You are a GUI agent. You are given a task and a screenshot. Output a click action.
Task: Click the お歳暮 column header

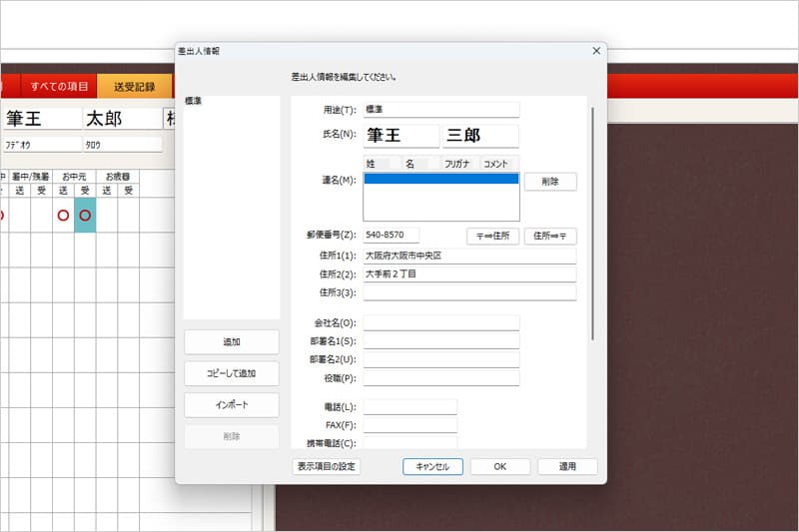[118, 177]
